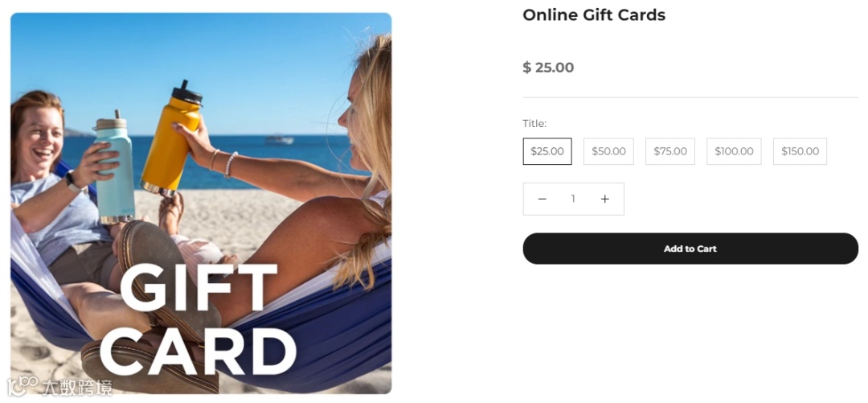Choose the $150.00 gift card option
868x403 pixels.
point(800,151)
